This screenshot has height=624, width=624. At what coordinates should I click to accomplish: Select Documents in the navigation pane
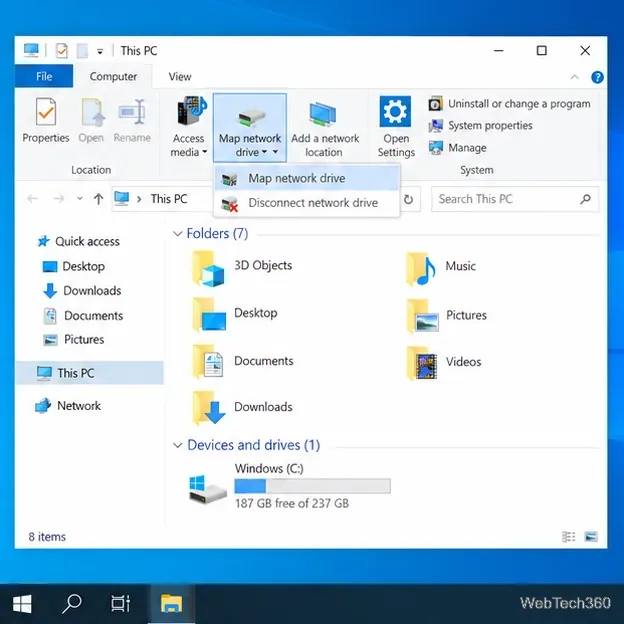[x=83, y=316]
